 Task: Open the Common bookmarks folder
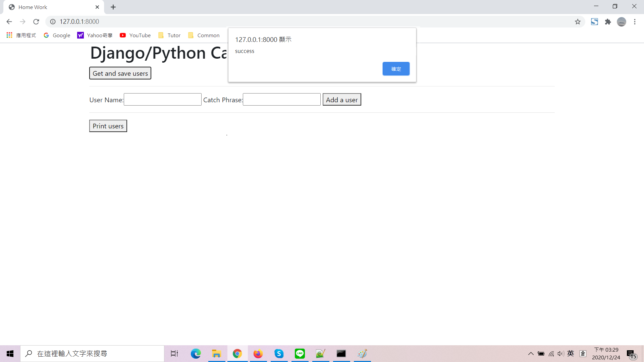[x=204, y=35]
